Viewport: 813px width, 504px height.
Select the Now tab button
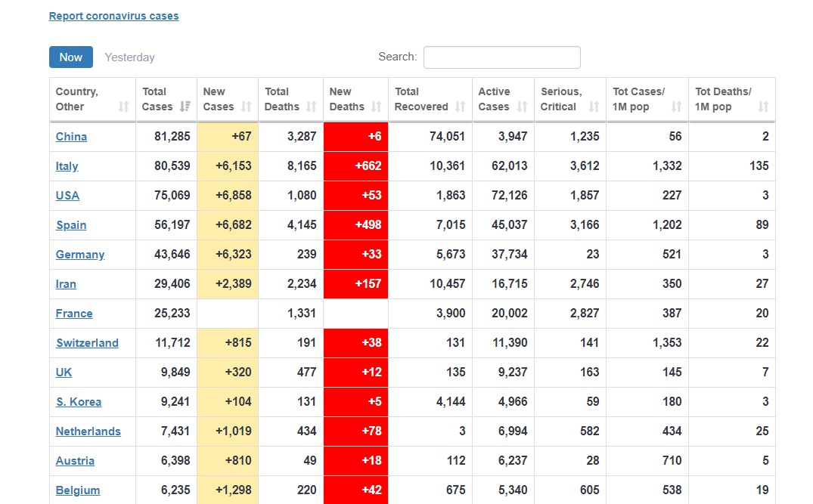[x=71, y=57]
